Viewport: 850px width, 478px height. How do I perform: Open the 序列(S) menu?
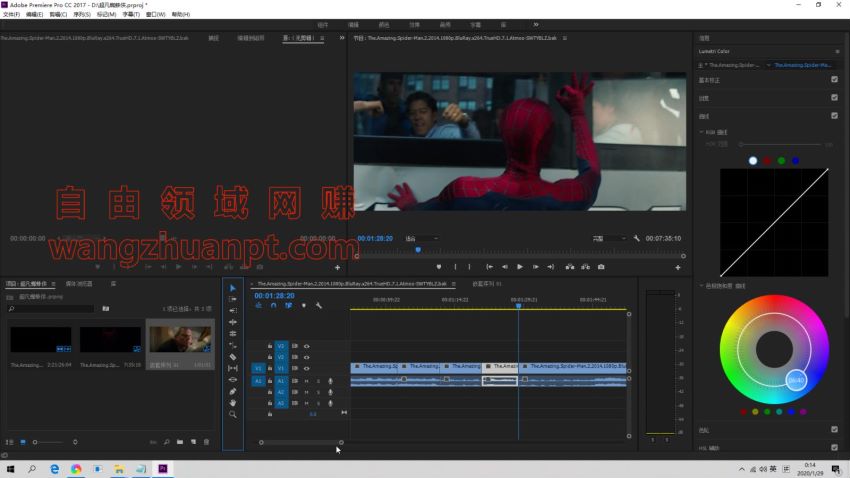pyautogui.click(x=82, y=14)
